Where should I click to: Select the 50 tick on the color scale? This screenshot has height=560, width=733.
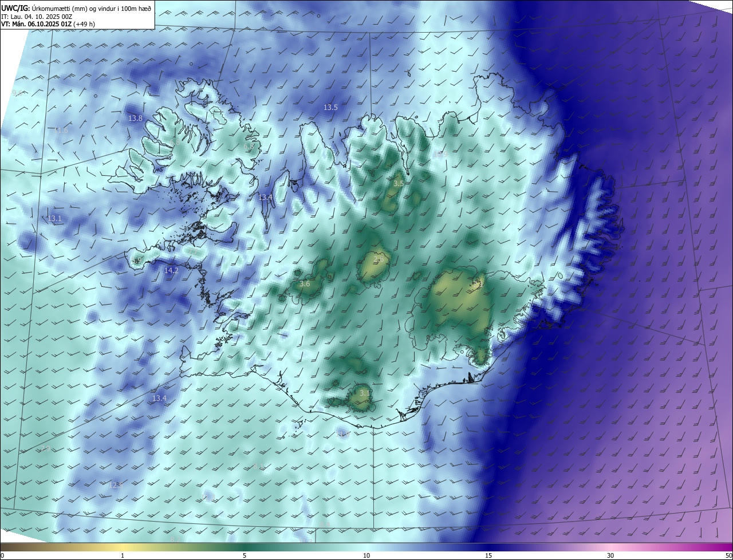[728, 555]
